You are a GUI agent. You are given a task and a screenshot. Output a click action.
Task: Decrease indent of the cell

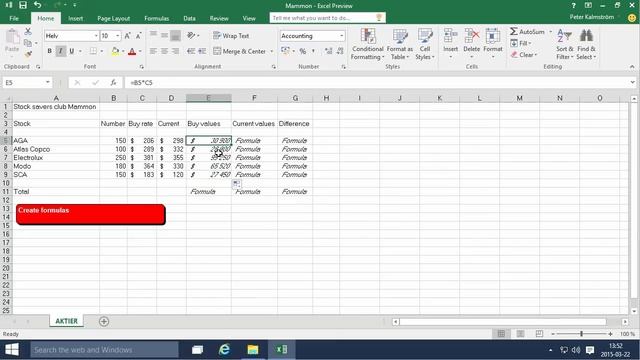[191, 51]
